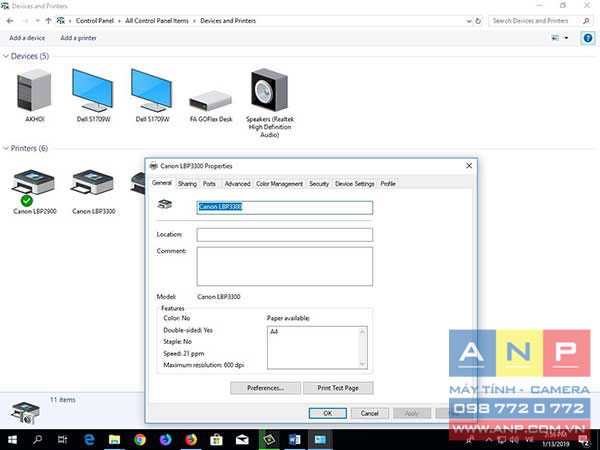Image resolution: width=600 pixels, height=450 pixels.
Task: Launch Google Chrome from the taskbar
Action: coord(140,440)
